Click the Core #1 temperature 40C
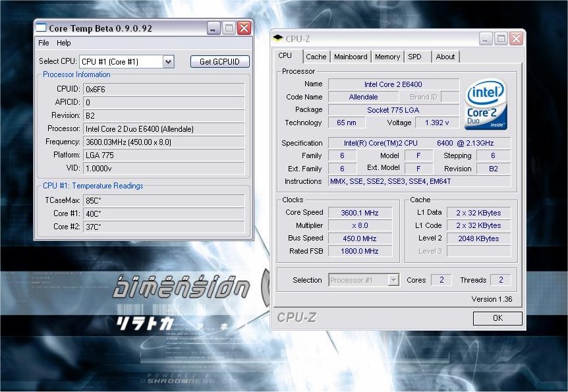This screenshot has width=568, height=392. tap(163, 213)
